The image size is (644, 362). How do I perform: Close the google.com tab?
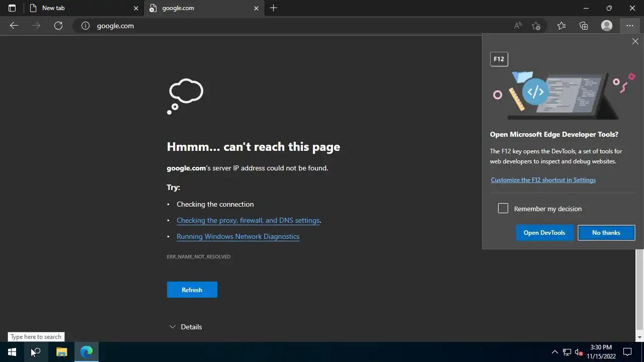coord(256,8)
